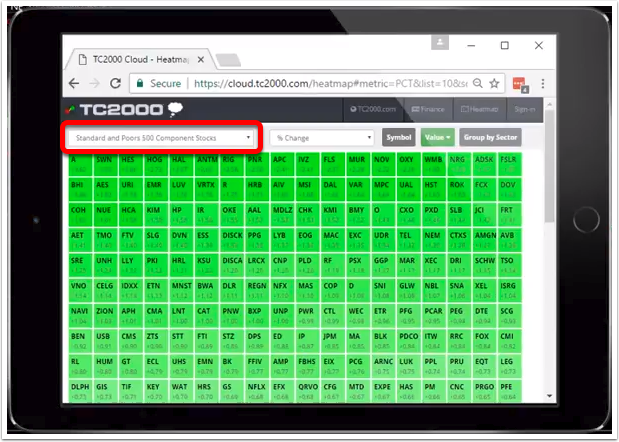The width and height of the screenshot is (619, 442).
Task: Bookmark page with the star icon
Action: point(494,83)
